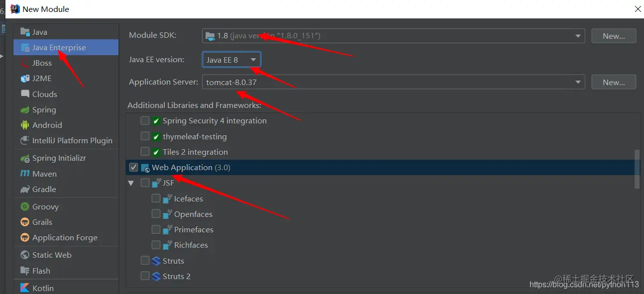The height and width of the screenshot is (294, 644).
Task: Click the Application Forge icon
Action: coord(25,237)
